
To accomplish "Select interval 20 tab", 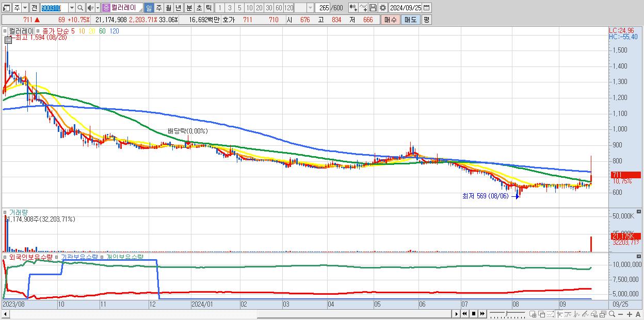I will (259, 8).
